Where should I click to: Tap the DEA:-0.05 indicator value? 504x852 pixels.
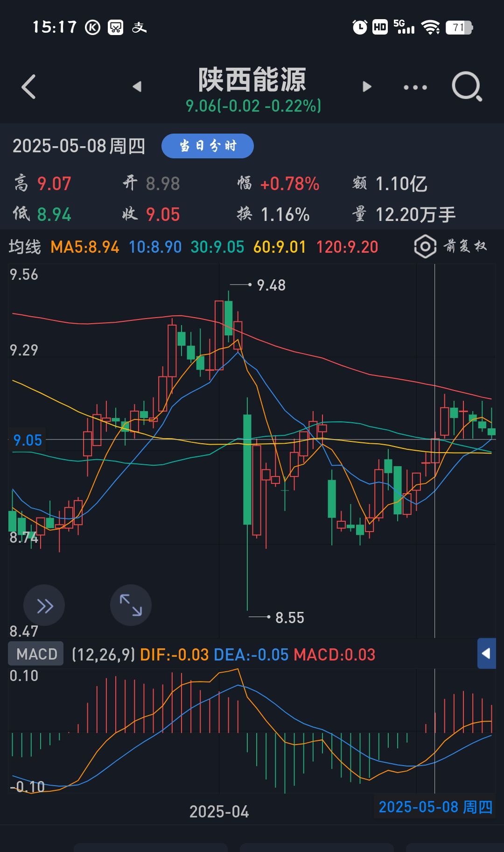coord(251,655)
